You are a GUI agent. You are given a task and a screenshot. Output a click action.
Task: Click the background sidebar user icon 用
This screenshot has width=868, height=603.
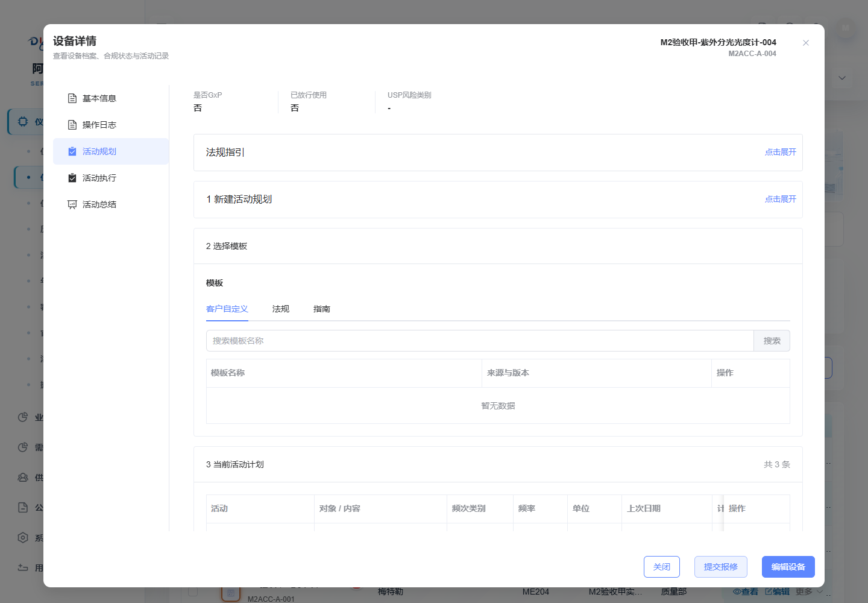(23, 568)
